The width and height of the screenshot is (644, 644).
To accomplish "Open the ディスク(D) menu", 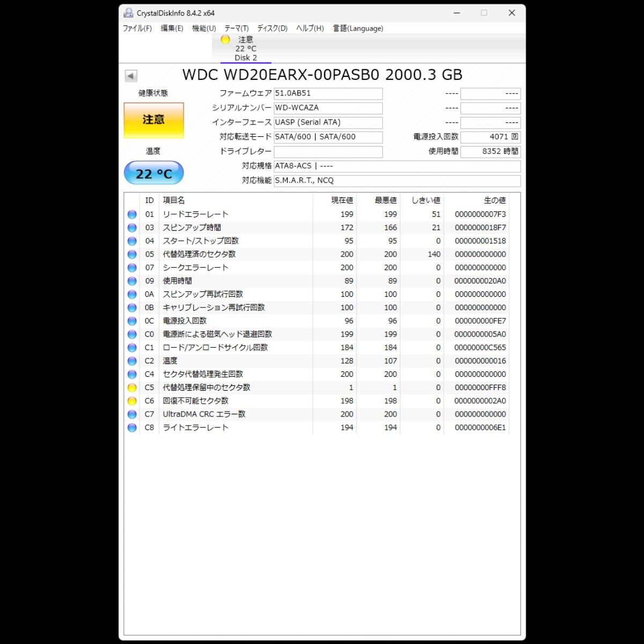I will 272,28.
